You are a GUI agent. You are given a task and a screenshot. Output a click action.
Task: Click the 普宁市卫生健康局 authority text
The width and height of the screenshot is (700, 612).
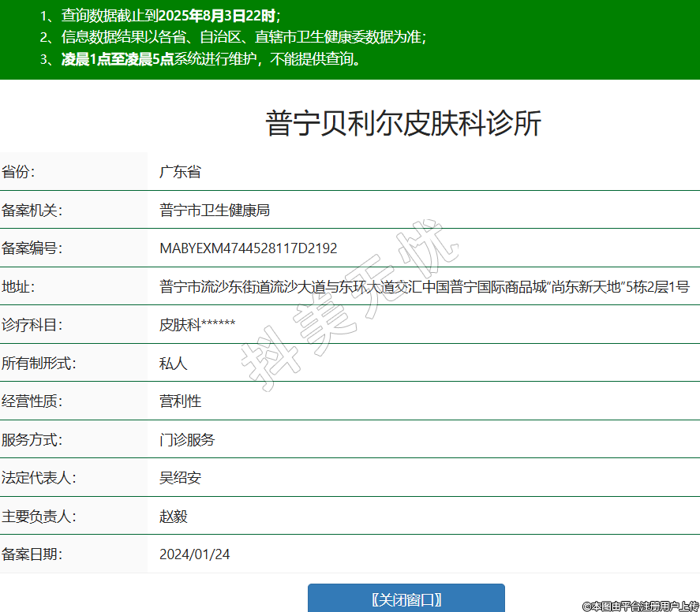coord(215,210)
